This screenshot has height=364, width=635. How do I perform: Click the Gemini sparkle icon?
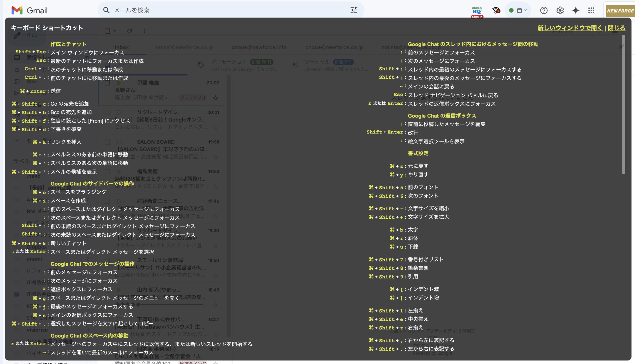pos(576,10)
